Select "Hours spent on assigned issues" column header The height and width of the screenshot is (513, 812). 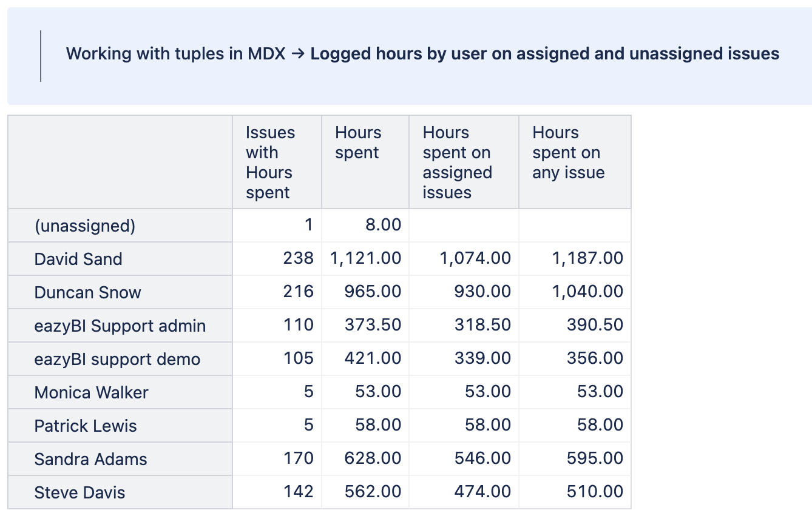457,163
